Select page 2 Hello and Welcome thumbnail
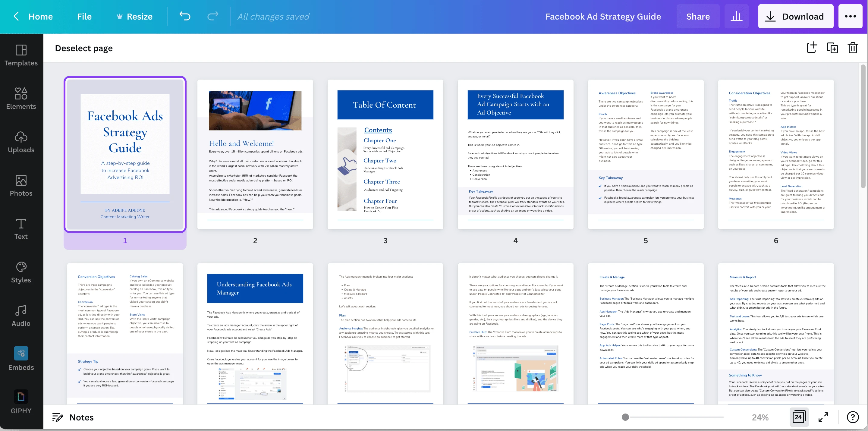This screenshot has height=431, width=868. pyautogui.click(x=255, y=154)
